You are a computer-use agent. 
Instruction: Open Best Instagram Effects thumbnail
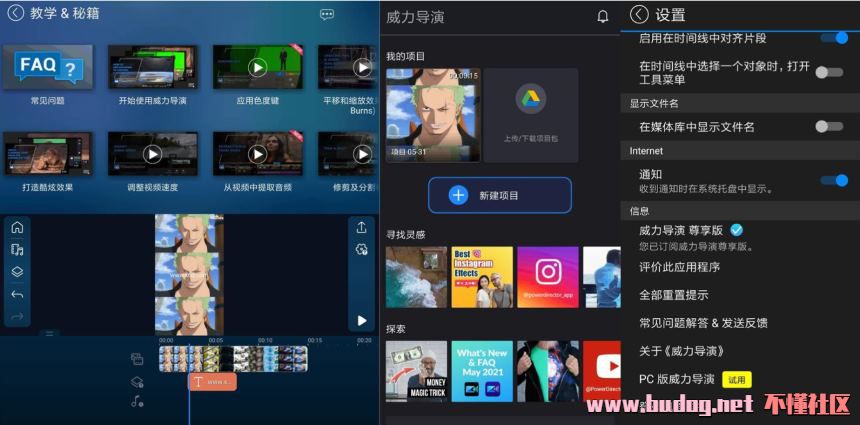(482, 277)
